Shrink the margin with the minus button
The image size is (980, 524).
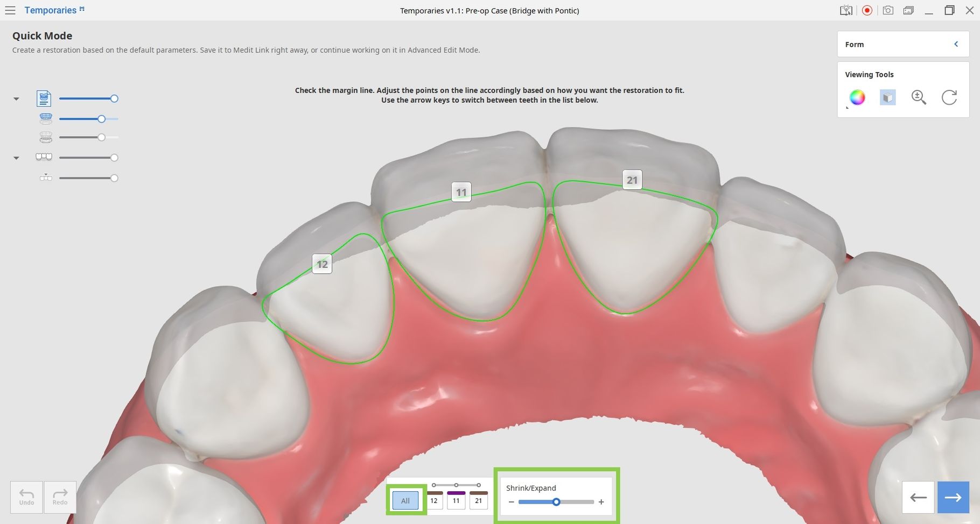pyautogui.click(x=512, y=502)
